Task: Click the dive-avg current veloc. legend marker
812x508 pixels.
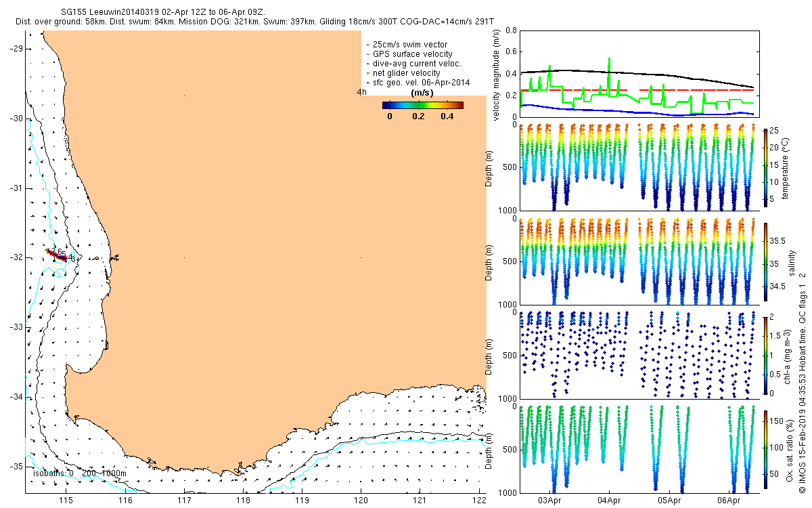Action: (x=367, y=64)
